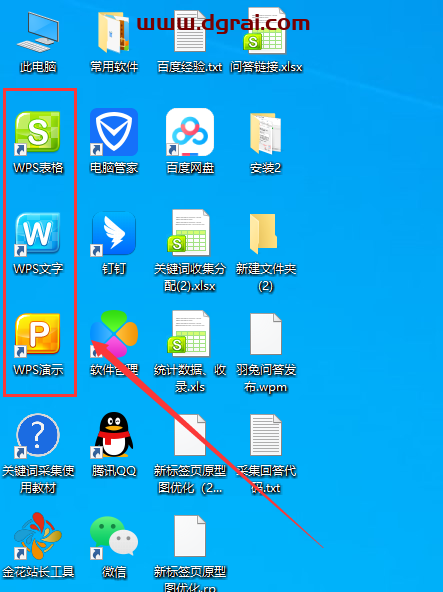Select the 统计数据、收录.xls file icon

pos(189,334)
